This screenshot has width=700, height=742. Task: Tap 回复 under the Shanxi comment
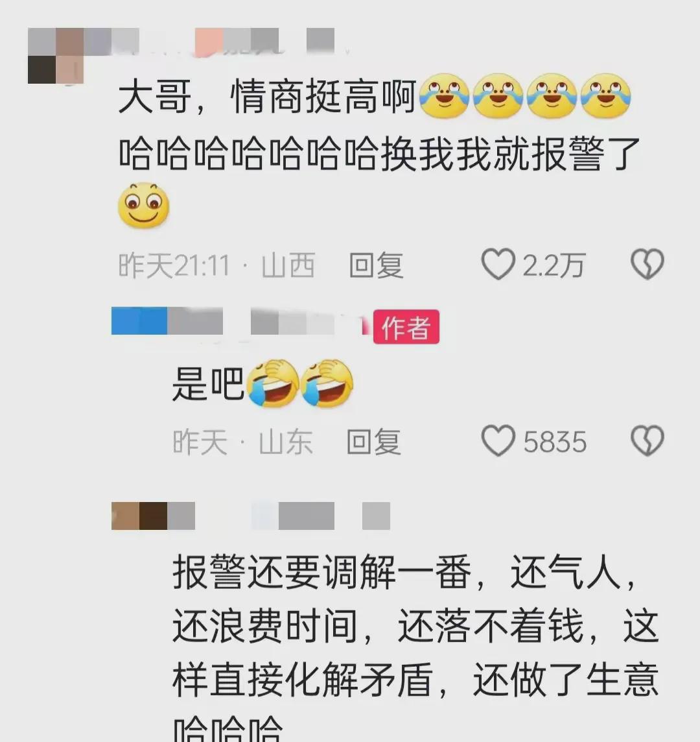pos(376,265)
